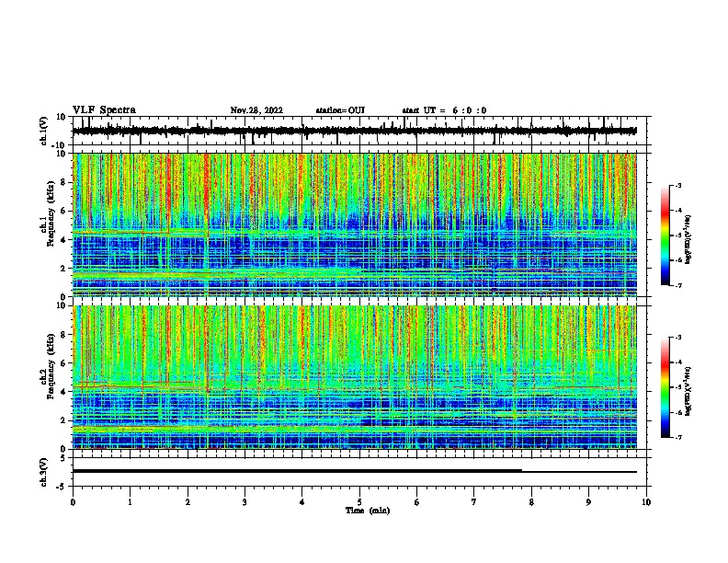
Task: Click the "5" tick on the time axis
Action: (x=359, y=502)
